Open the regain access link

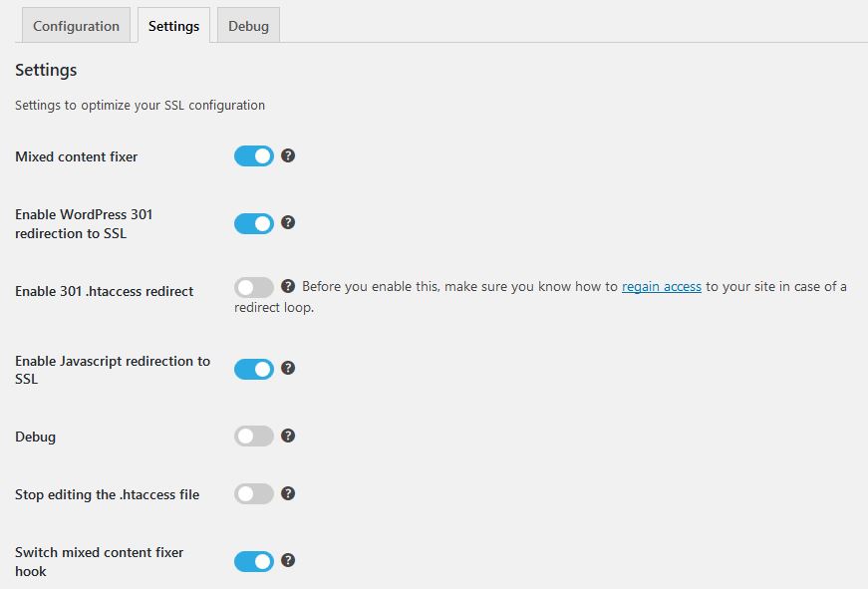point(662,287)
